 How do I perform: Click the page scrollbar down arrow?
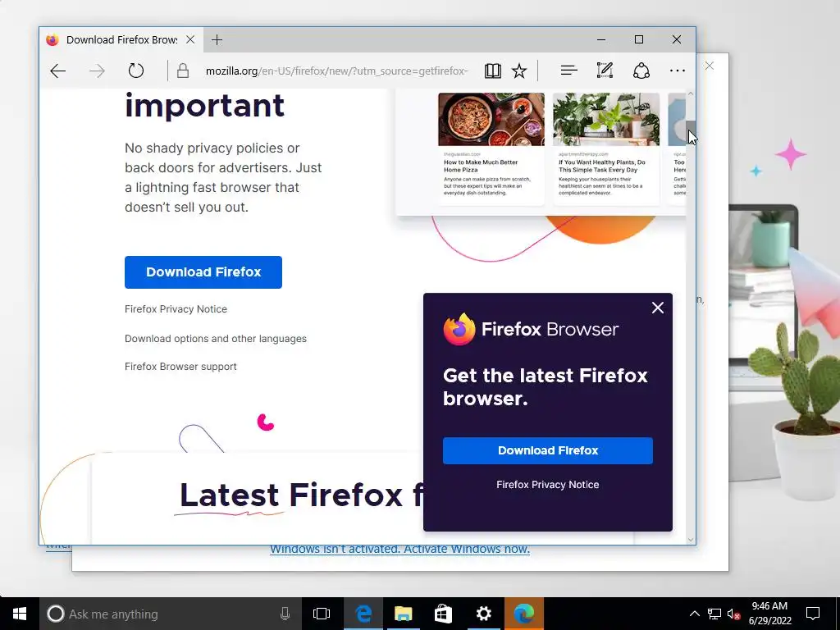[x=691, y=540]
